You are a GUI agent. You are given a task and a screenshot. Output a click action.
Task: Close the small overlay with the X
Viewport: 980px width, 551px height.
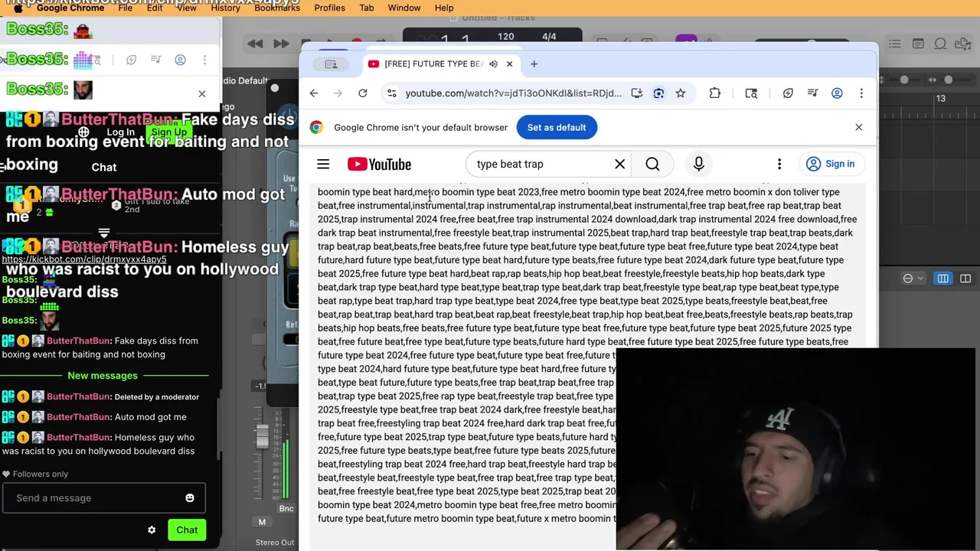tap(202, 94)
